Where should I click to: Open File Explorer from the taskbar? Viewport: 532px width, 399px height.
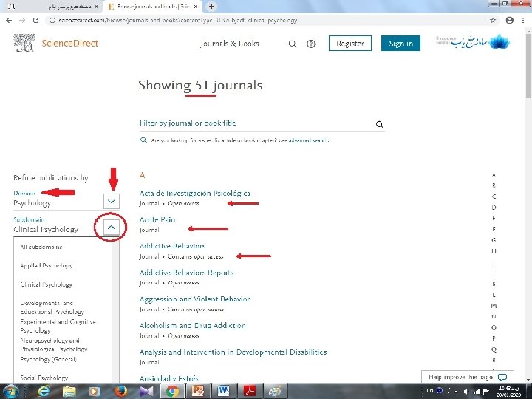click(x=69, y=392)
